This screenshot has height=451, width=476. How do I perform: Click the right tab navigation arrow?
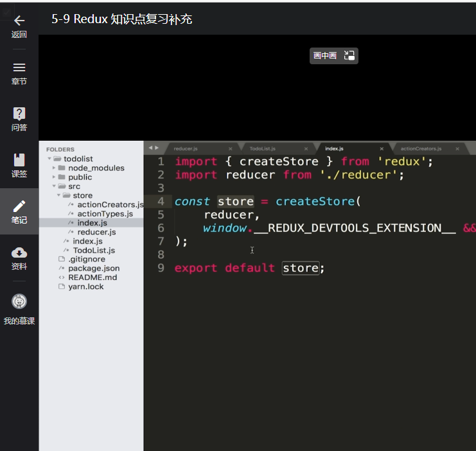(x=157, y=148)
